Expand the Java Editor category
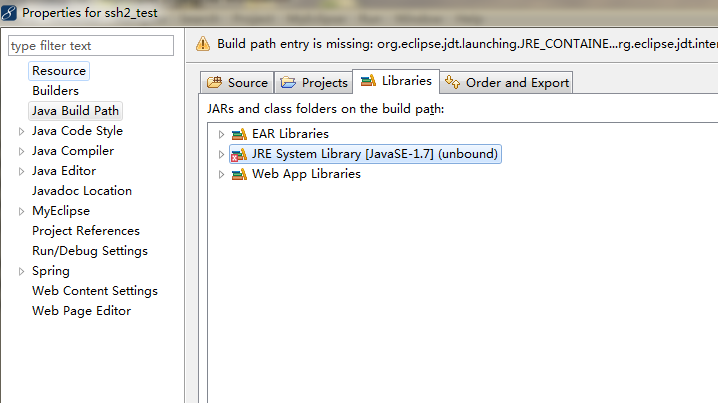Image resolution: width=718 pixels, height=403 pixels. [x=21, y=172]
